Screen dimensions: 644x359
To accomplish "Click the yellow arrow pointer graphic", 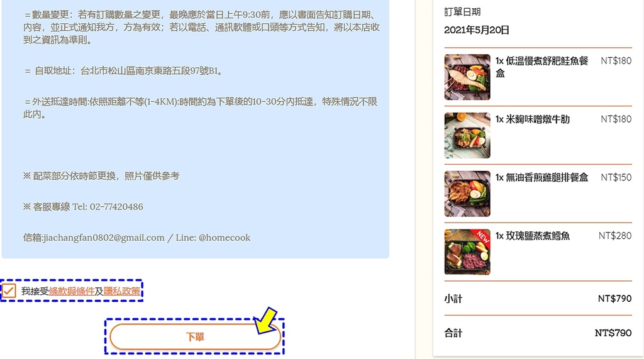I will (265, 321).
